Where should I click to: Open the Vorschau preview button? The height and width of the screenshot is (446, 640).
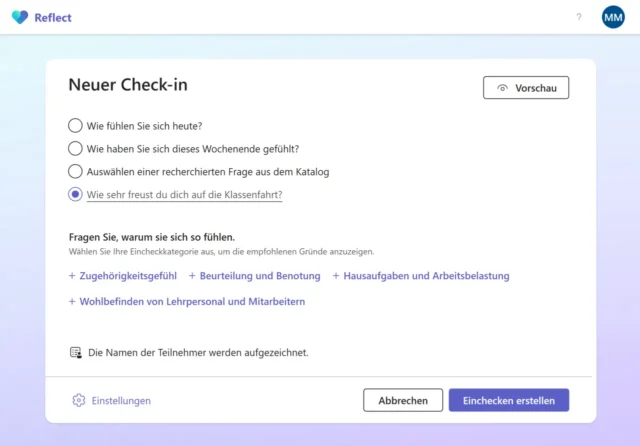point(526,88)
